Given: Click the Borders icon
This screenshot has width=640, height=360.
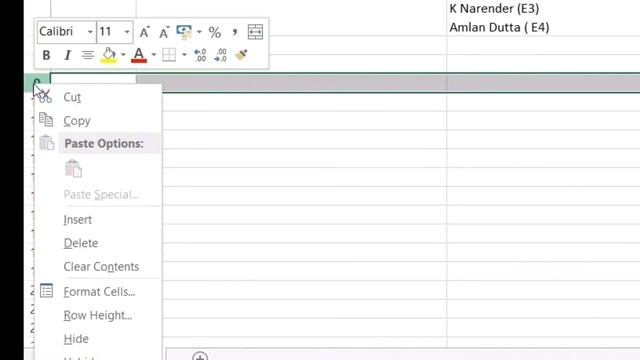Looking at the screenshot, I should pos(169,55).
